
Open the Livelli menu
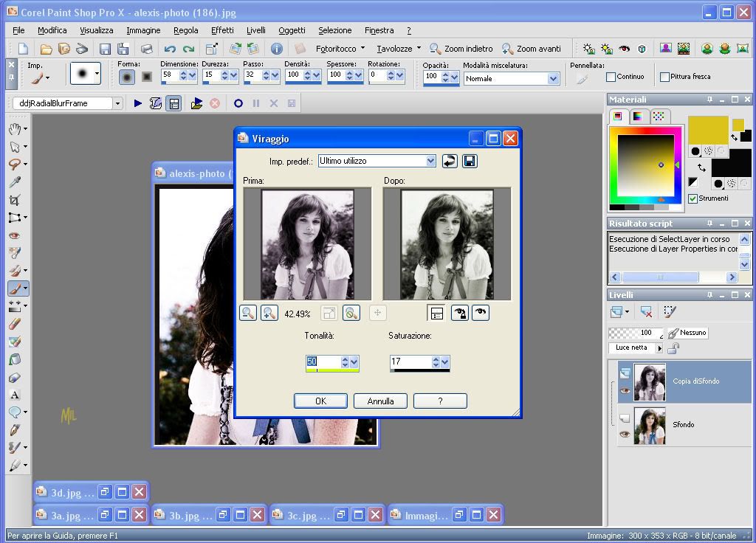(x=256, y=30)
